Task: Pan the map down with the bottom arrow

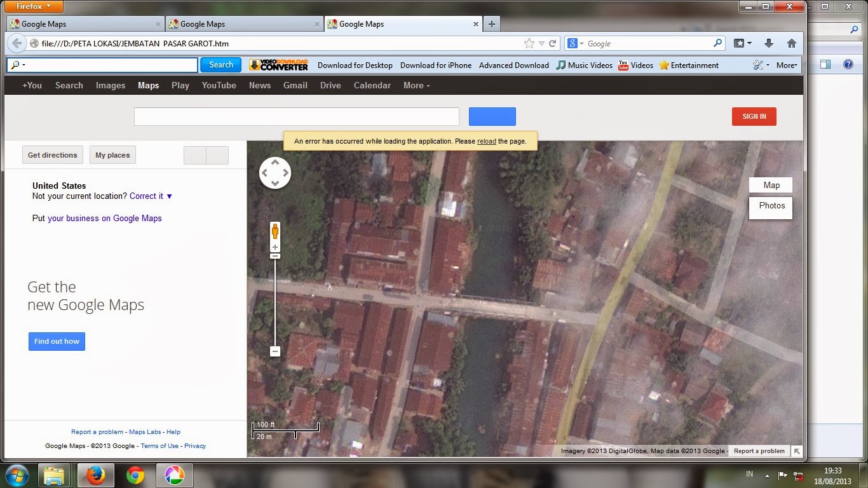Action: pyautogui.click(x=275, y=183)
